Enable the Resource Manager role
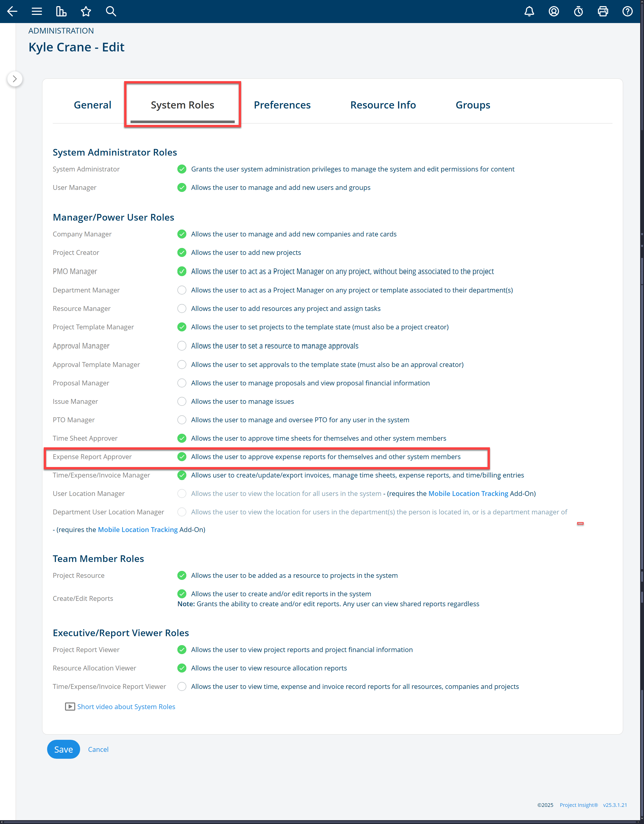The width and height of the screenshot is (644, 824). click(182, 308)
